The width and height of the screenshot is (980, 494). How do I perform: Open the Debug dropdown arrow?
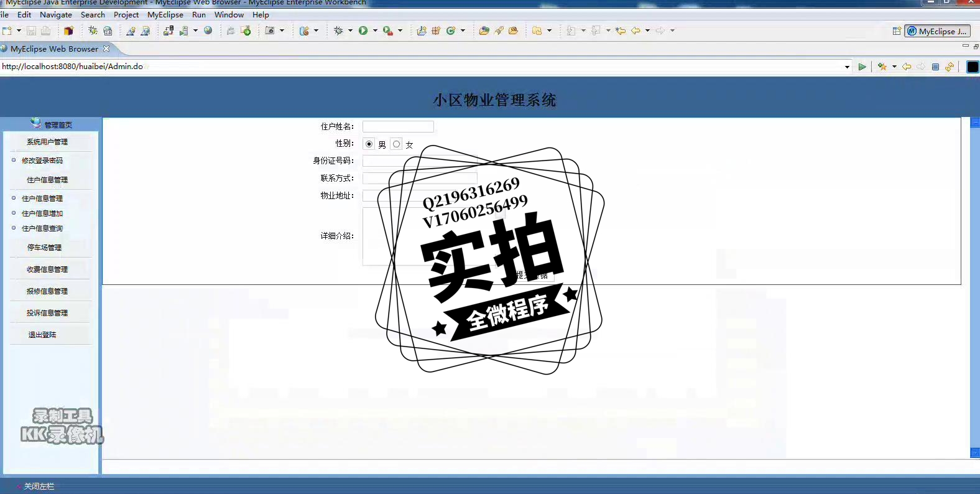tap(350, 30)
